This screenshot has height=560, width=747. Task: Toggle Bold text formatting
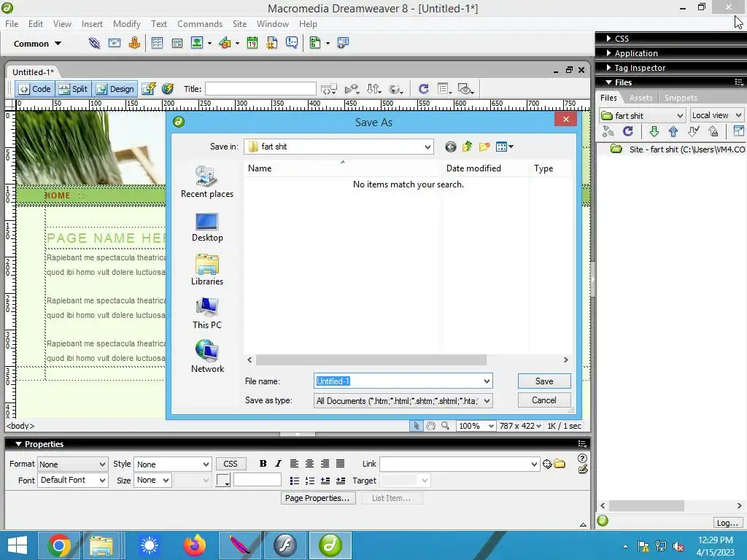(263, 463)
